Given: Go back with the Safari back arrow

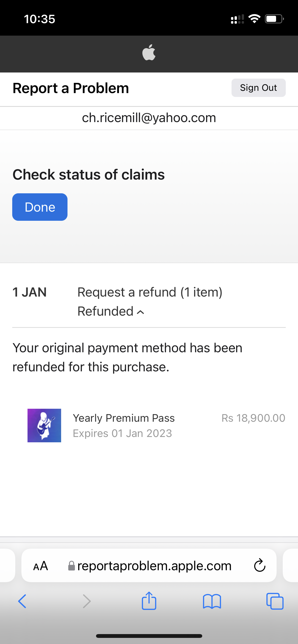Looking at the screenshot, I should (x=22, y=601).
